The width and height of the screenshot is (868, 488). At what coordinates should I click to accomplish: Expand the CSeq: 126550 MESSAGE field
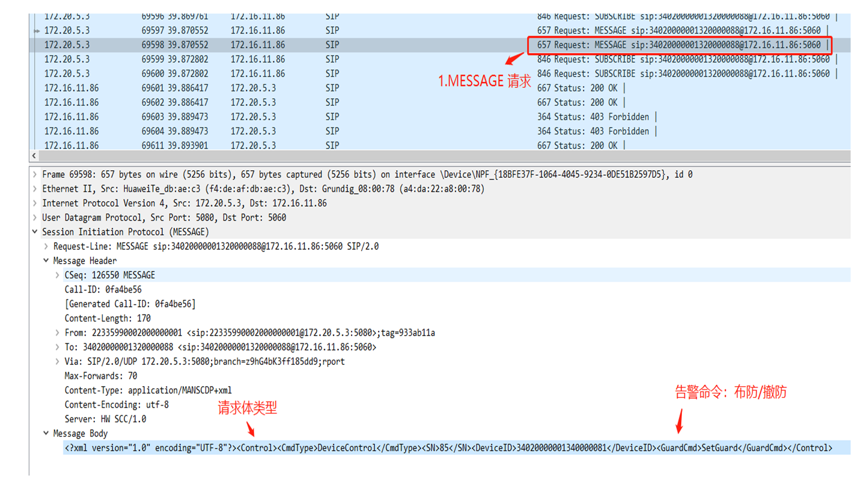[x=57, y=275]
